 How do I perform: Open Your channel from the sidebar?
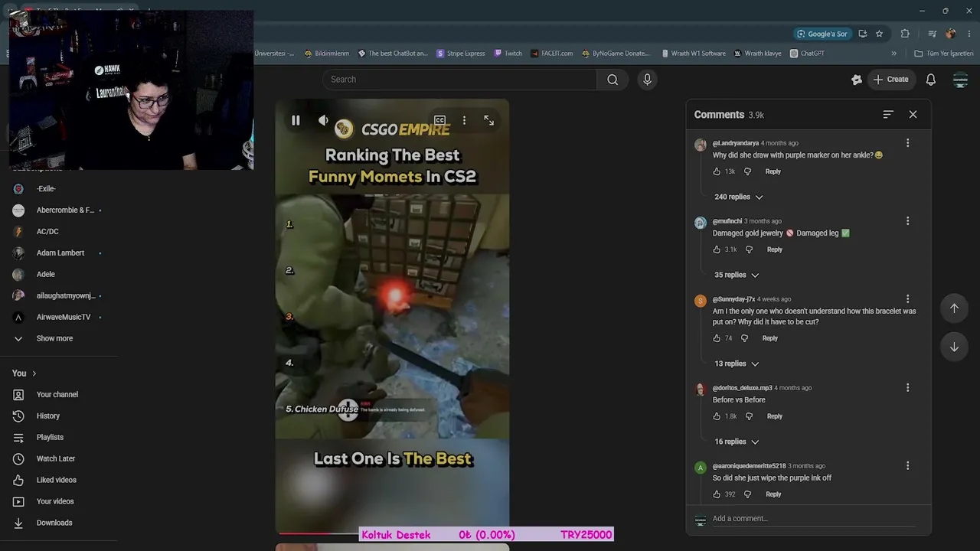(x=59, y=395)
